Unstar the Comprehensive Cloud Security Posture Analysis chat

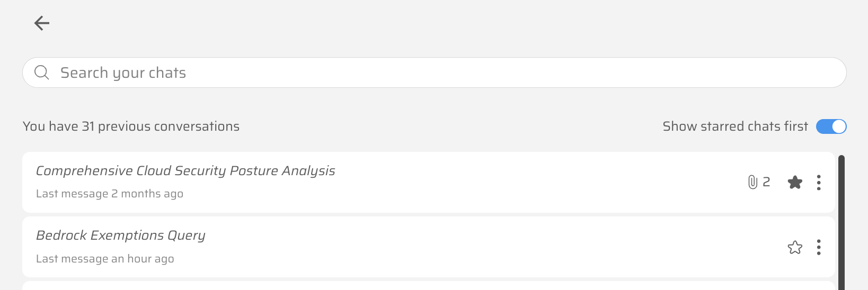click(x=795, y=183)
